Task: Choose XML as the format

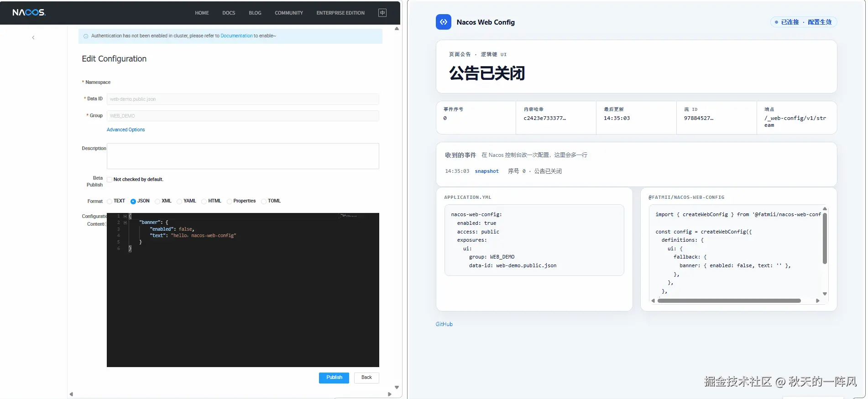Action: 157,201
